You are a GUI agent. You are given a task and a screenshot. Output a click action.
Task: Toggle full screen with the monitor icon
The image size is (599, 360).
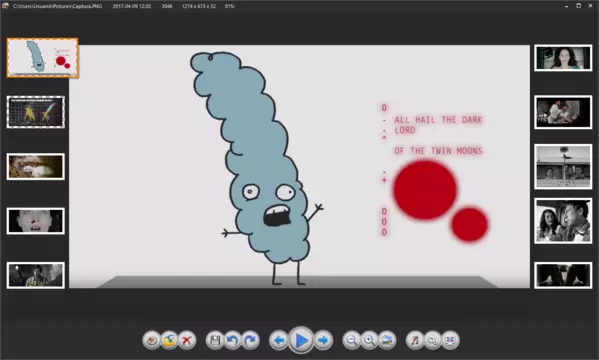click(450, 340)
